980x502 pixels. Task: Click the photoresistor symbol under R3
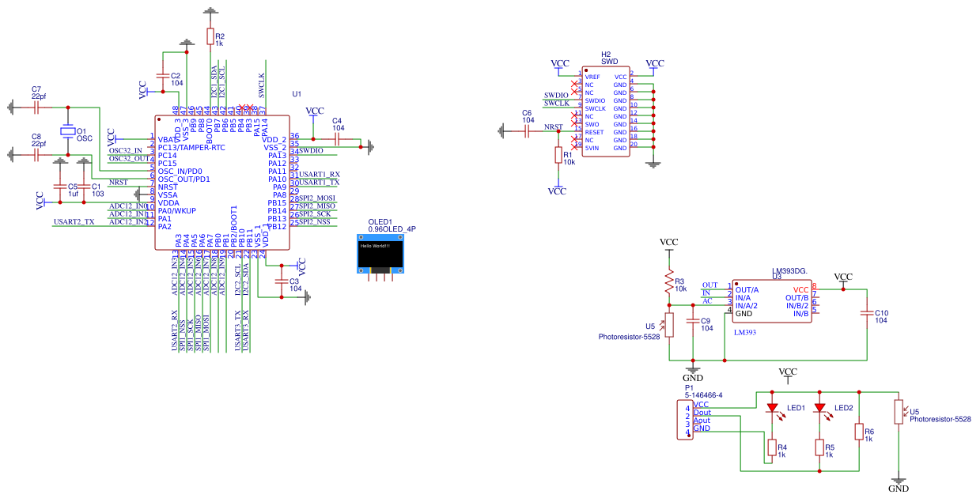(669, 325)
